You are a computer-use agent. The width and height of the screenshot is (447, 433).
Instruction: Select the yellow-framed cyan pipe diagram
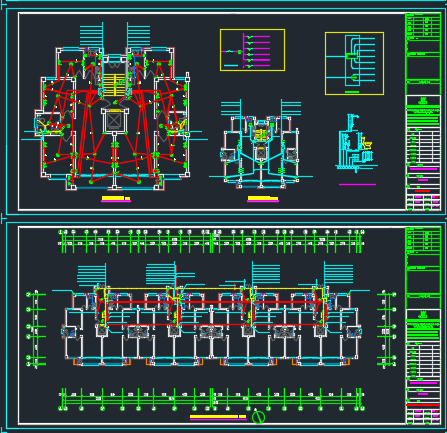354,64
